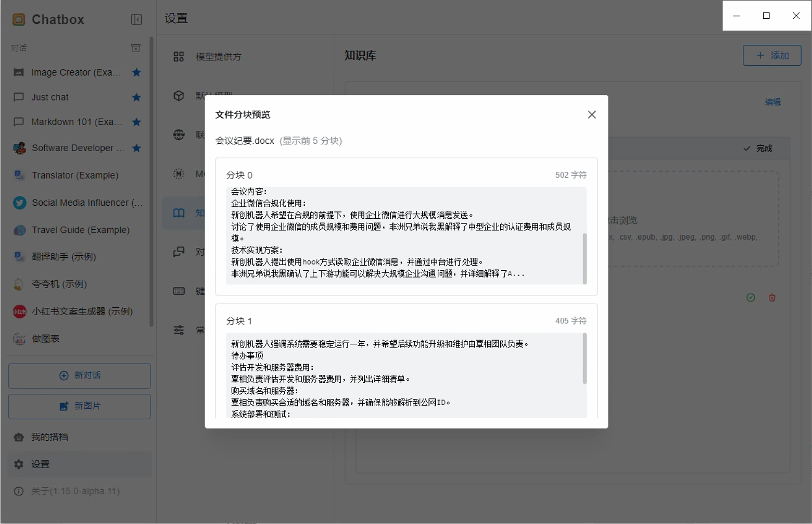812x524 pixels.
Task: Collapse the Chatbox sidebar panel
Action: click(136, 20)
